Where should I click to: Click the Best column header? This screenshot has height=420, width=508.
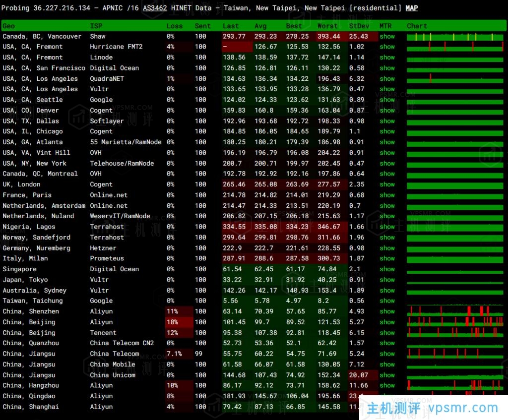pos(294,26)
